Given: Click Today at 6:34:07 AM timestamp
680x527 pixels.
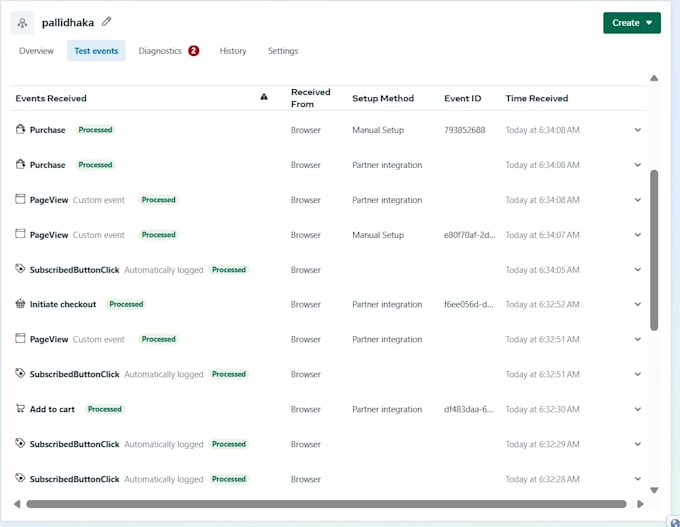Looking at the screenshot, I should coord(542,235).
